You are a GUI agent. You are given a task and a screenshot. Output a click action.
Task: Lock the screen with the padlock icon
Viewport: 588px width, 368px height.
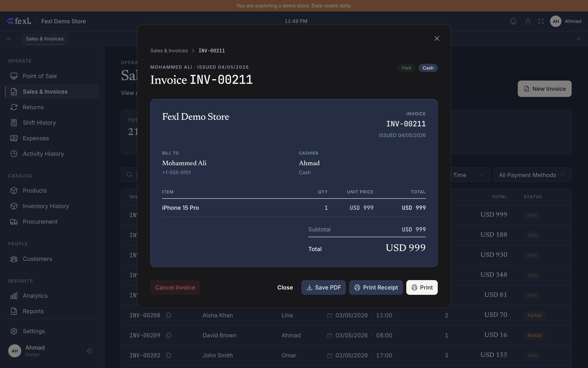tap(528, 21)
